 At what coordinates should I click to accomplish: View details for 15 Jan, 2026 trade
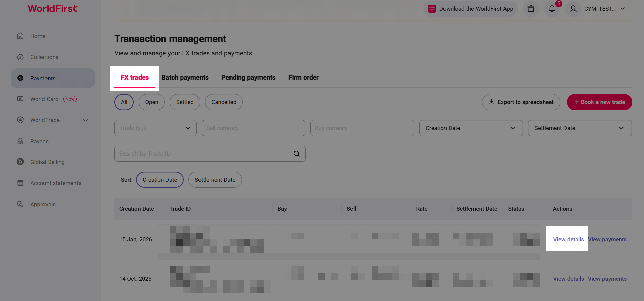[x=569, y=239]
